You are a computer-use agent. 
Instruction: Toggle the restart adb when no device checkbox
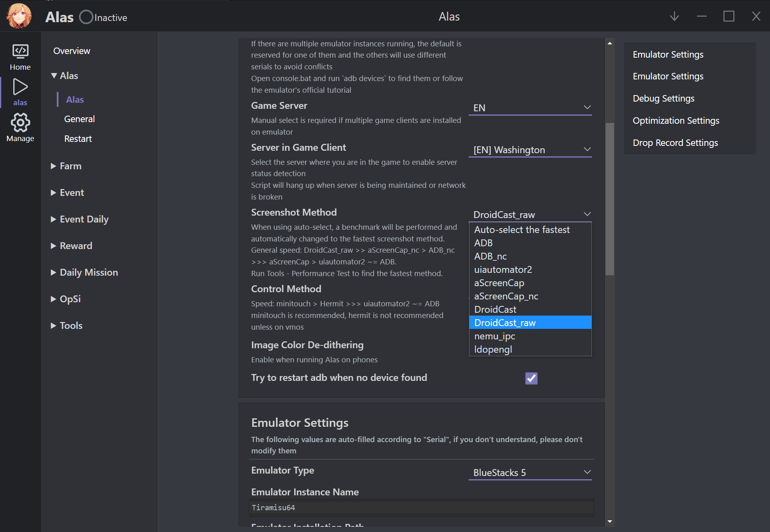531,378
